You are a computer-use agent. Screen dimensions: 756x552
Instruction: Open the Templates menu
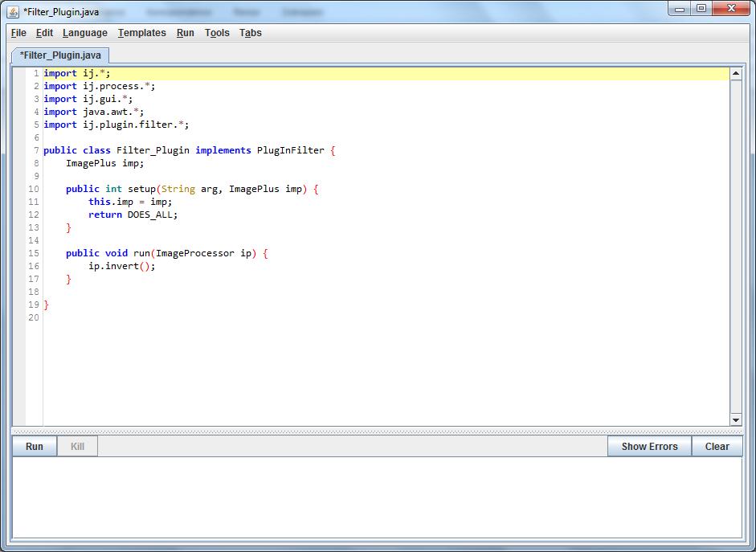pyautogui.click(x=141, y=33)
